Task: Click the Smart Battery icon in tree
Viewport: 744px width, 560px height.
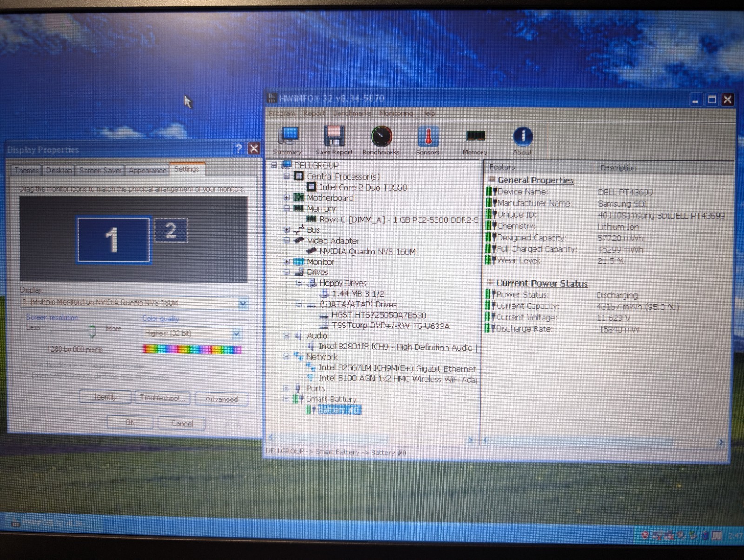Action: tap(298, 399)
